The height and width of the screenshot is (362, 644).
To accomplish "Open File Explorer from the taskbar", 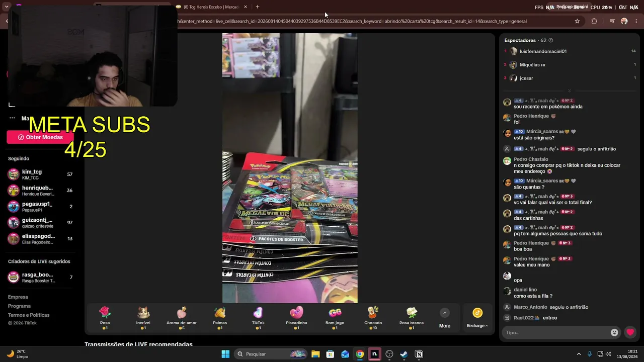I will click(x=315, y=354).
